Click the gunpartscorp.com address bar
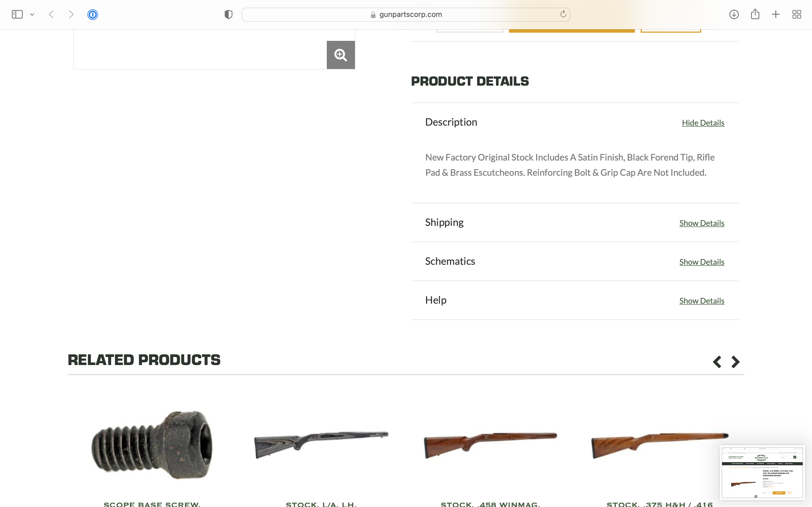This screenshot has width=812, height=507. [x=406, y=14]
